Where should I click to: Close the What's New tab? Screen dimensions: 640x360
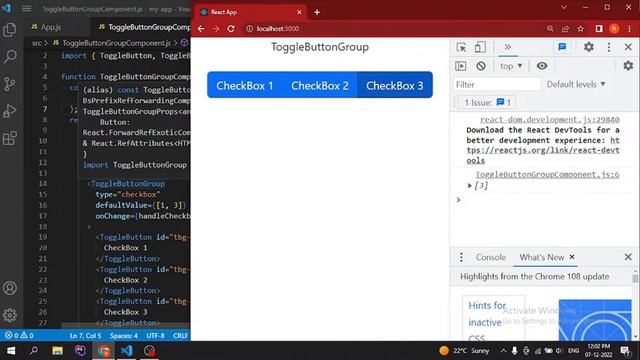pyautogui.click(x=572, y=257)
